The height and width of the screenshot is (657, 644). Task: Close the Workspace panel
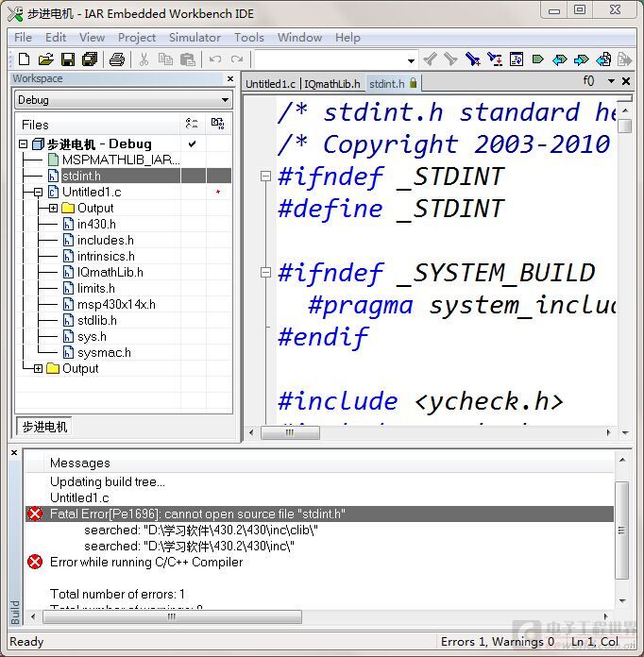coord(230,78)
